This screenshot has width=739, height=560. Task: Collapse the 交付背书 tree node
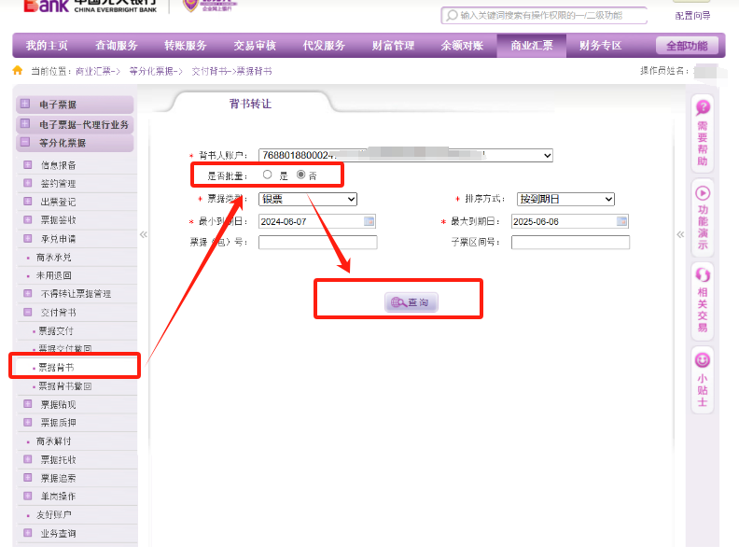pyautogui.click(x=27, y=312)
